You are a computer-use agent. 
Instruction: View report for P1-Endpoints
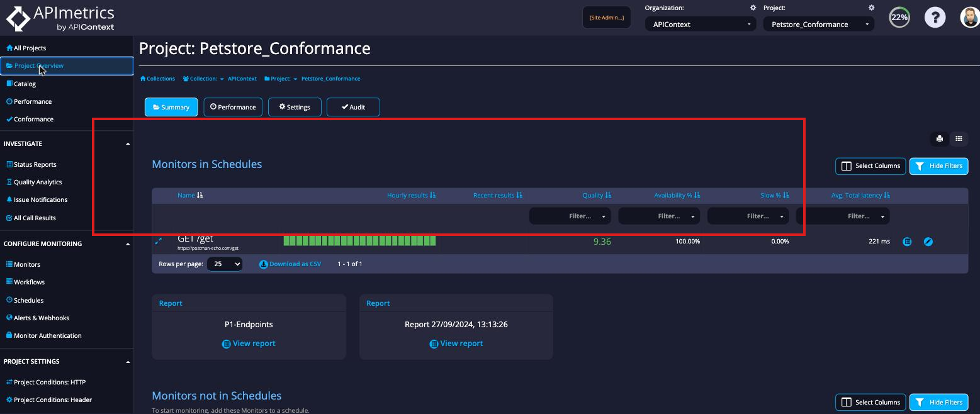tap(249, 344)
